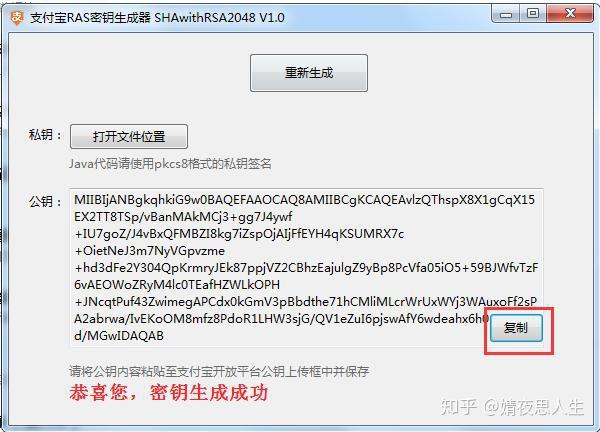The height and width of the screenshot is (432, 600).
Task: Place cursor on the key line +OietNeJ3m7NyVGpvzme
Action: 150,251
